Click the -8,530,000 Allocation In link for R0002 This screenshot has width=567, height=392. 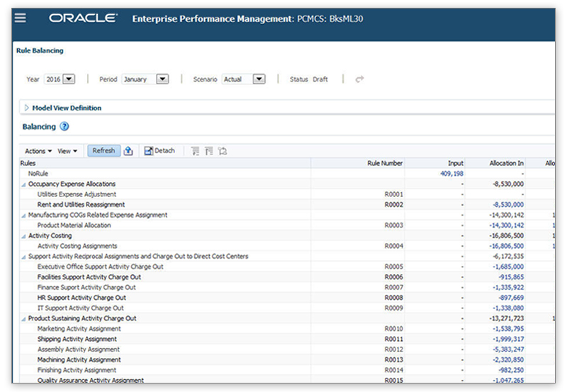(x=507, y=205)
